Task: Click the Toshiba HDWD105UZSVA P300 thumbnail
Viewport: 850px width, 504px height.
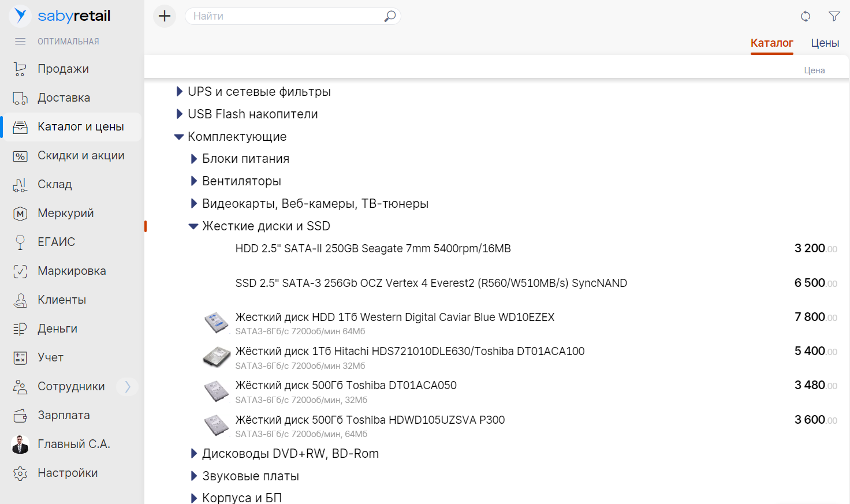Action: [217, 425]
